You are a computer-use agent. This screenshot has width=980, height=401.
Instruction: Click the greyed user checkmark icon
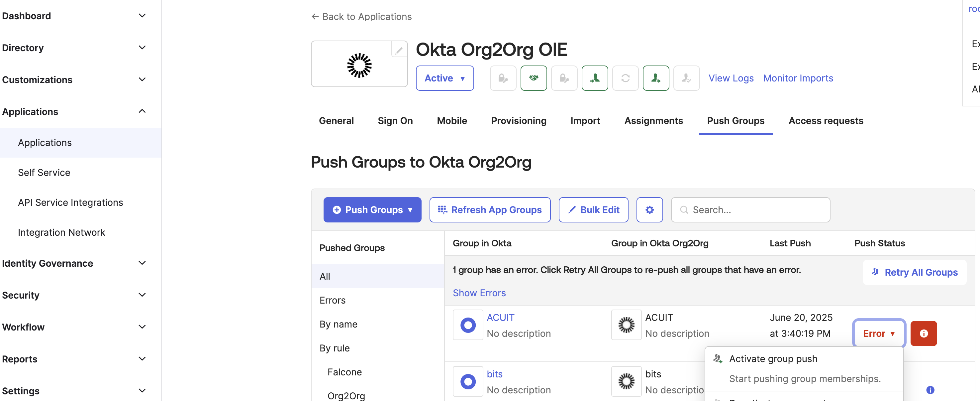(686, 78)
